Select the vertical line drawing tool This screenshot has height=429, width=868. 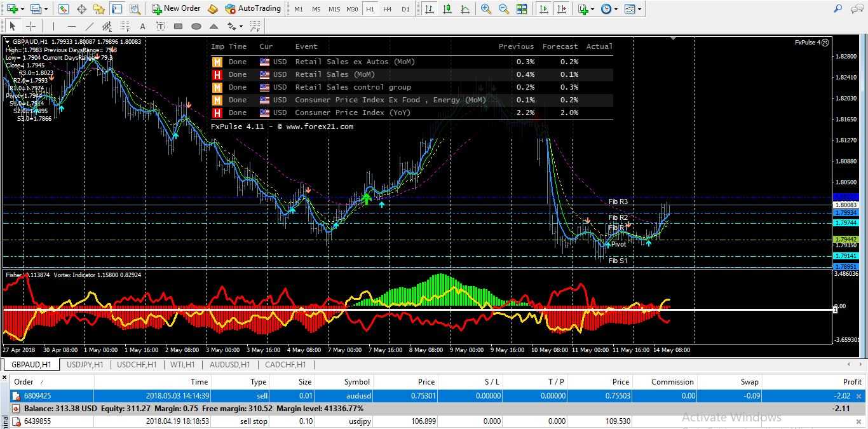coord(54,26)
